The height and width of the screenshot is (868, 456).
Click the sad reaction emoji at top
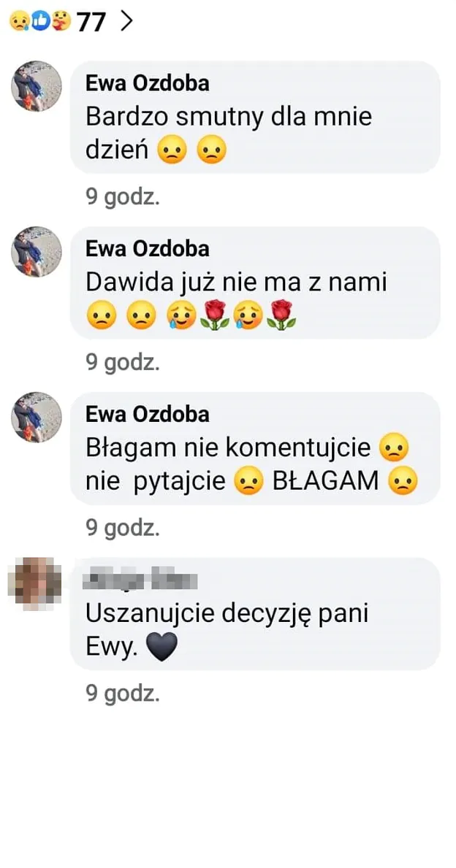18,22
